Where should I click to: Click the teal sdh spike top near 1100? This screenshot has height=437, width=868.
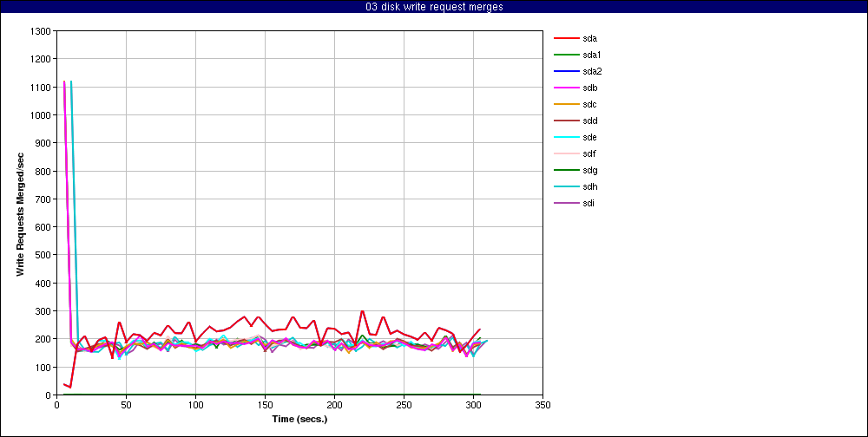point(71,82)
